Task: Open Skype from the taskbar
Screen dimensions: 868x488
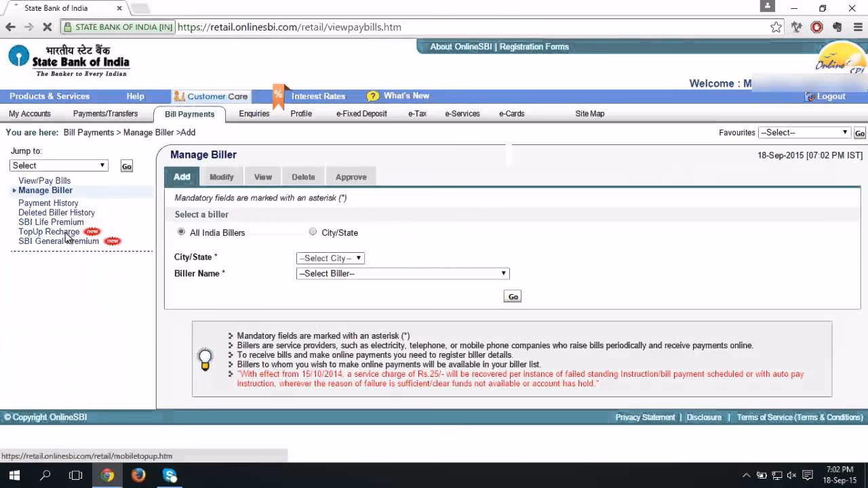Action: pyautogui.click(x=170, y=475)
